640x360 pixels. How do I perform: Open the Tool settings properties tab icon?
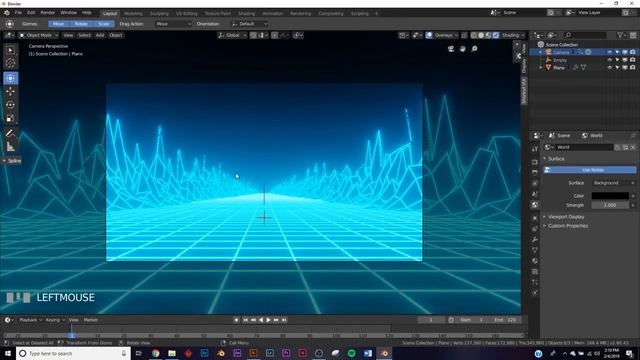(x=535, y=149)
